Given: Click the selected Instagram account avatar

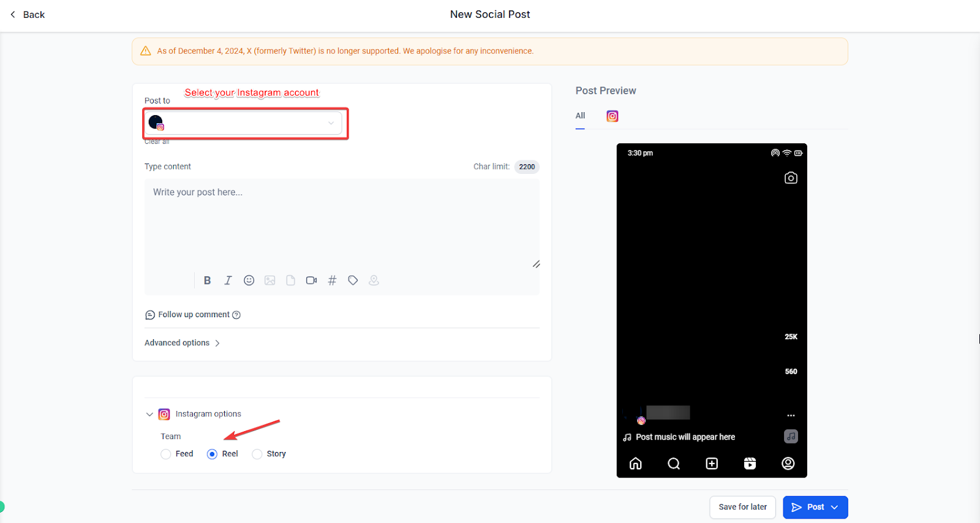Looking at the screenshot, I should click(156, 122).
